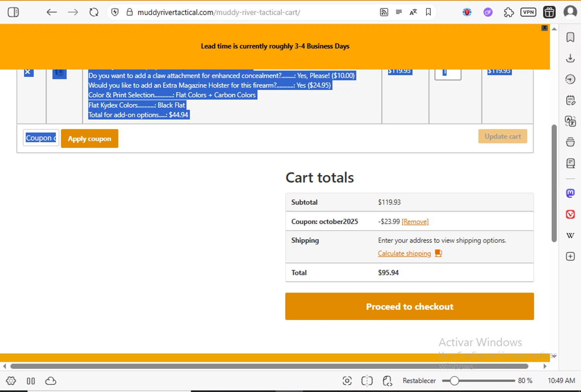The height and width of the screenshot is (392, 581).
Task: Open the Notes panel in the sidebar
Action: (570, 100)
